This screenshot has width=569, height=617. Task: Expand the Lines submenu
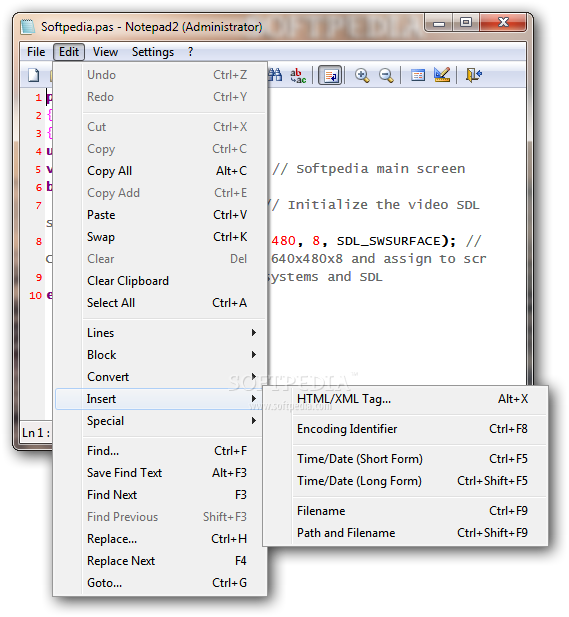click(161, 333)
